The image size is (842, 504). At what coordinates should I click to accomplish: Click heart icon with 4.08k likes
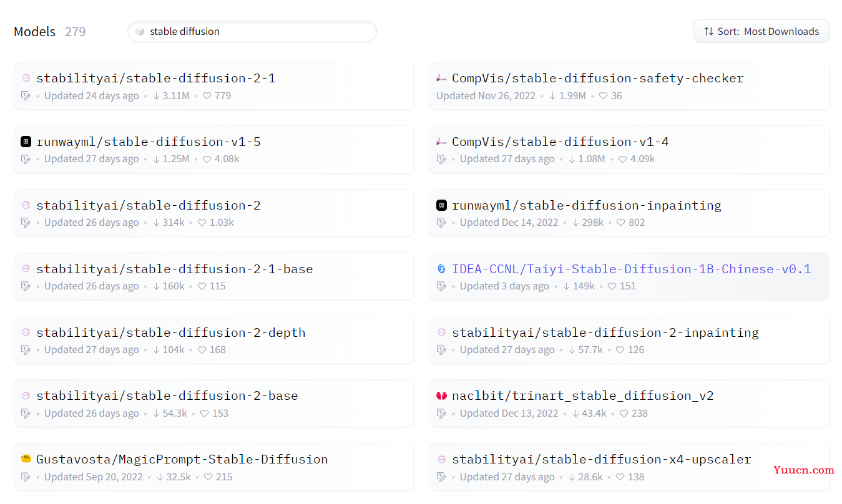(207, 159)
